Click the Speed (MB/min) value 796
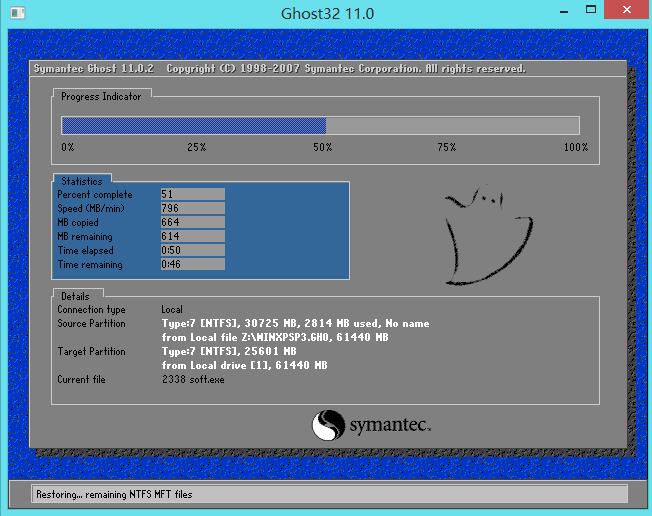This screenshot has width=652, height=516. (x=193, y=208)
